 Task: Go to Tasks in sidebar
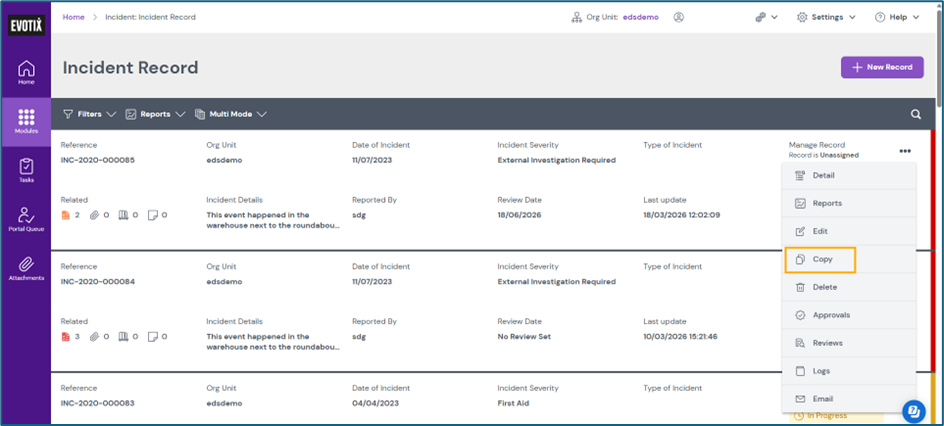[x=26, y=170]
